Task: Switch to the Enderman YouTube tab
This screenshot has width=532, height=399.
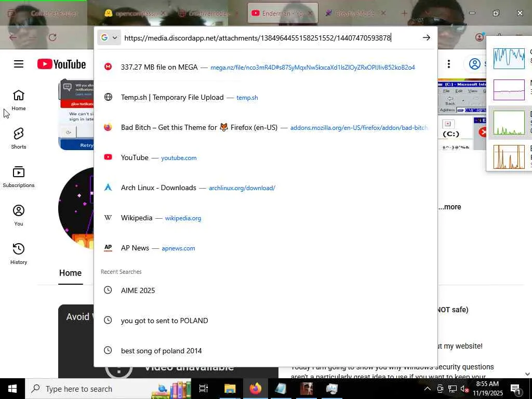Action: pos(278,13)
